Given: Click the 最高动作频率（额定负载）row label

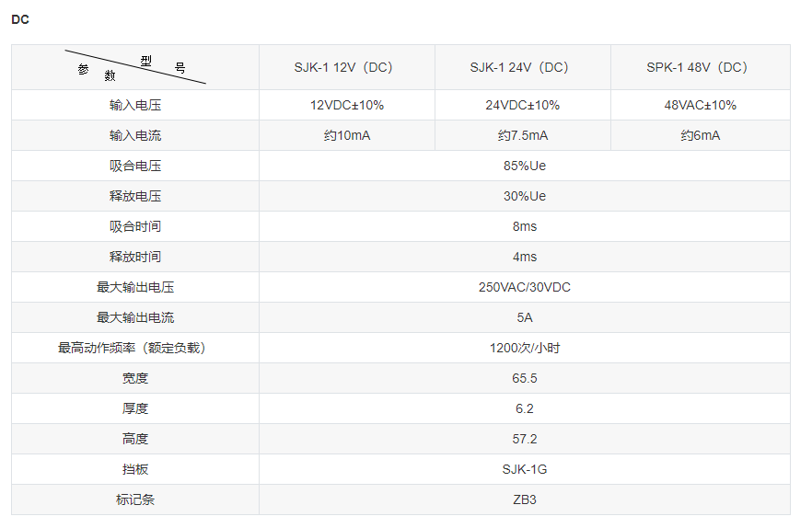Looking at the screenshot, I should coord(134,348).
